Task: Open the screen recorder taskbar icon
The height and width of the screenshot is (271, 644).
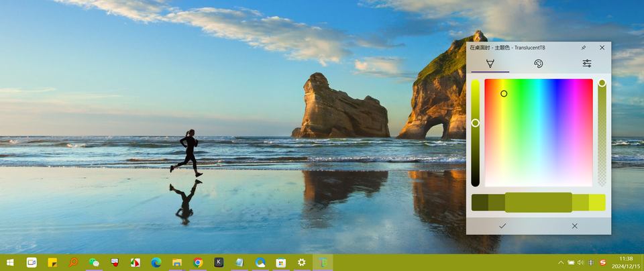Action: click(115, 262)
